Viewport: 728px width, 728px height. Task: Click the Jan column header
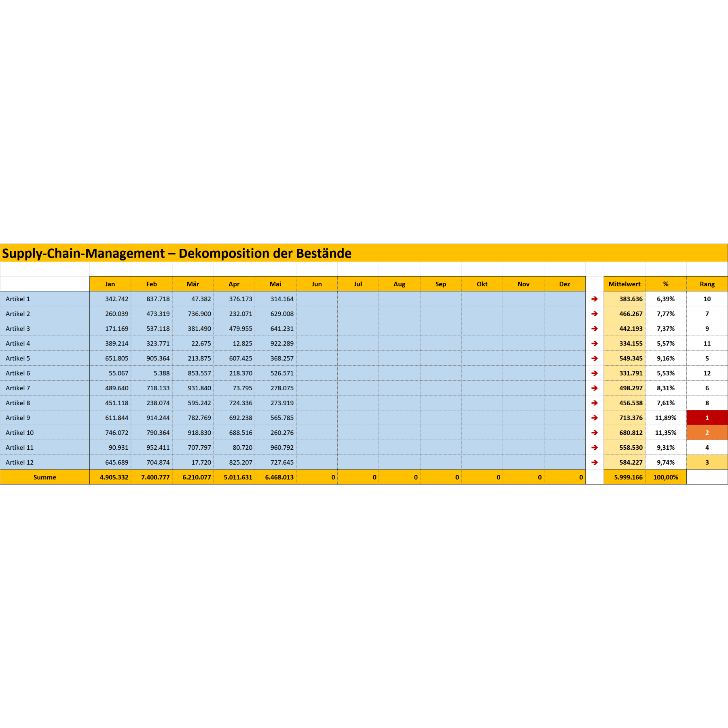coord(110,284)
